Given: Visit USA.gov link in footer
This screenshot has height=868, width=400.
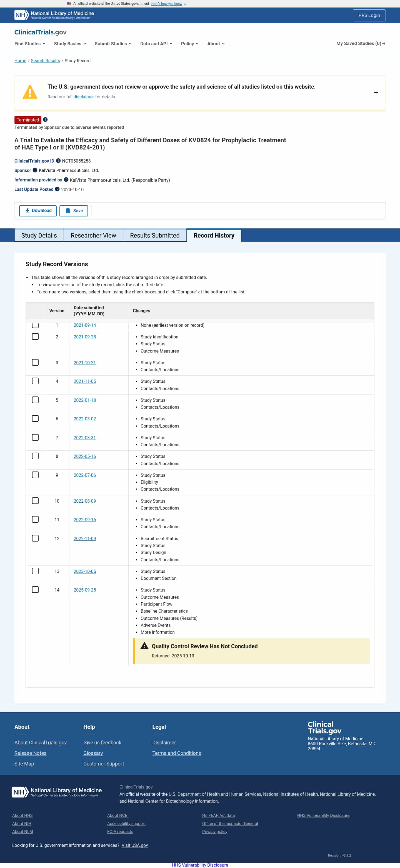Looking at the screenshot, I should tap(135, 845).
